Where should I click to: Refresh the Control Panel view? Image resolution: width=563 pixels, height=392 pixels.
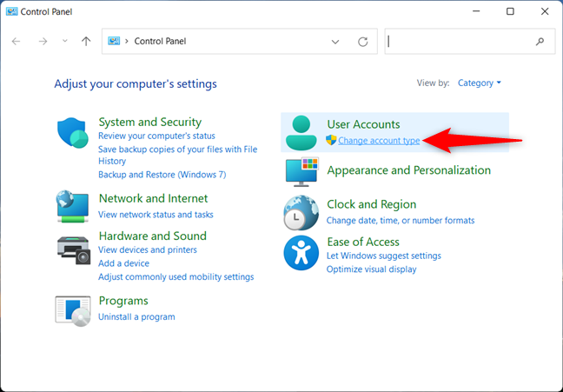pyautogui.click(x=362, y=42)
